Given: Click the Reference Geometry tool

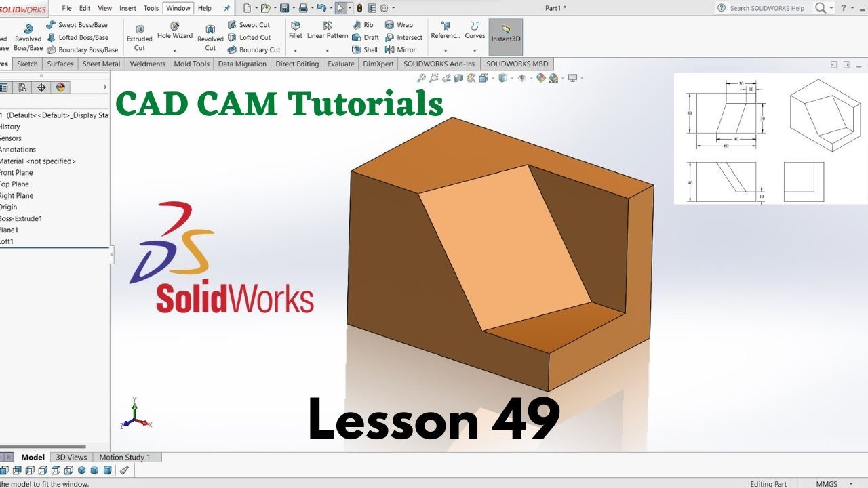Looking at the screenshot, I should pos(446,30).
